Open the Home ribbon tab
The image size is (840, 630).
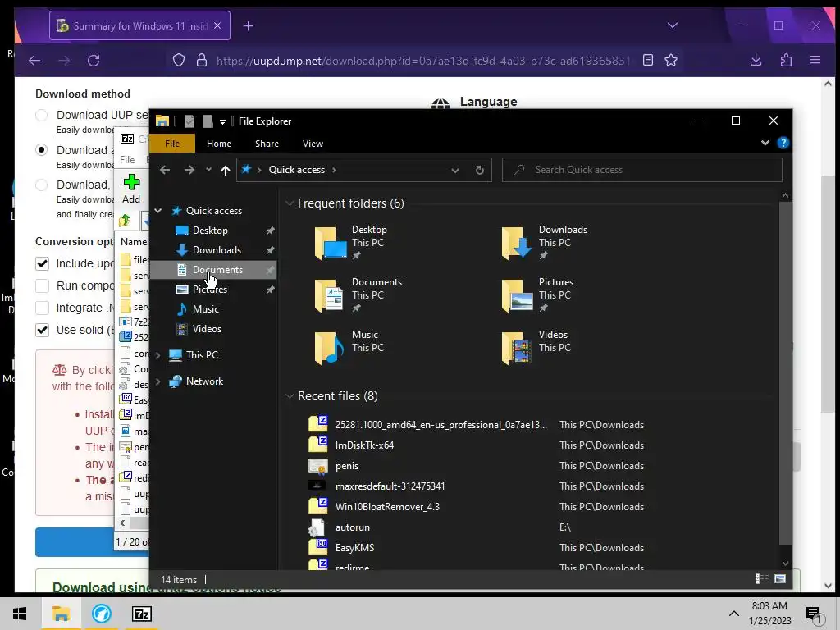point(218,144)
